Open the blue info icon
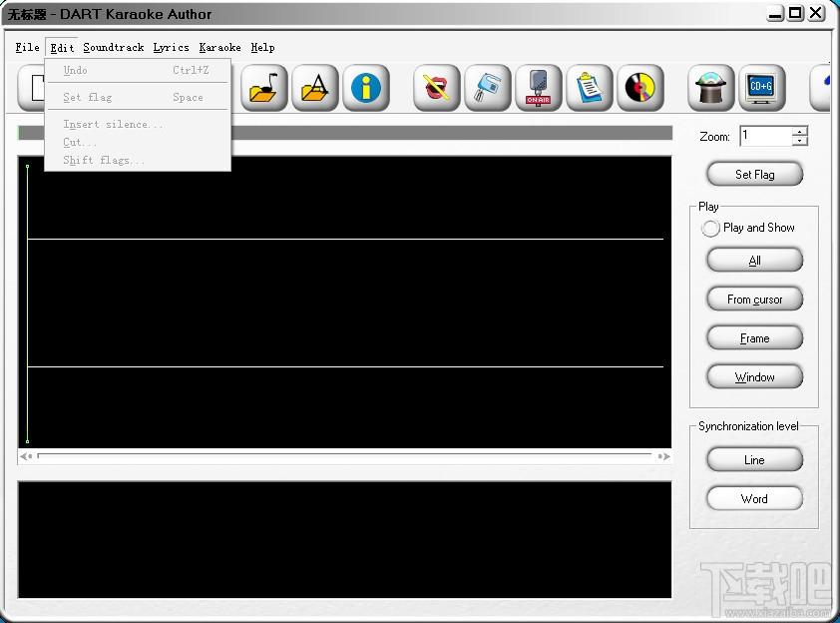 pyautogui.click(x=366, y=88)
